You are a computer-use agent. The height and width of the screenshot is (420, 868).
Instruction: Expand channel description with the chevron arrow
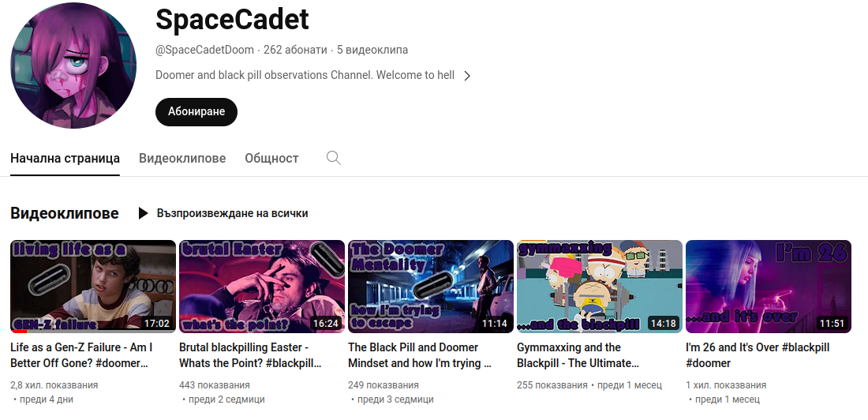pyautogui.click(x=467, y=75)
